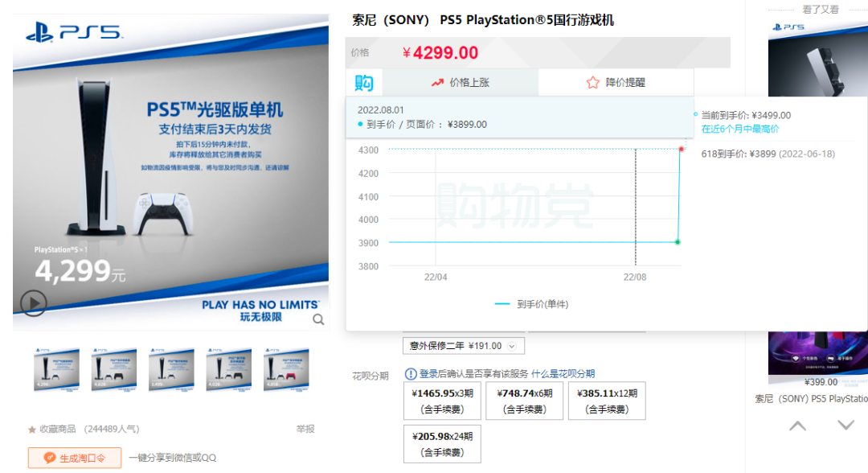Open the 降价提醒 price-drop alert tab

(x=616, y=83)
